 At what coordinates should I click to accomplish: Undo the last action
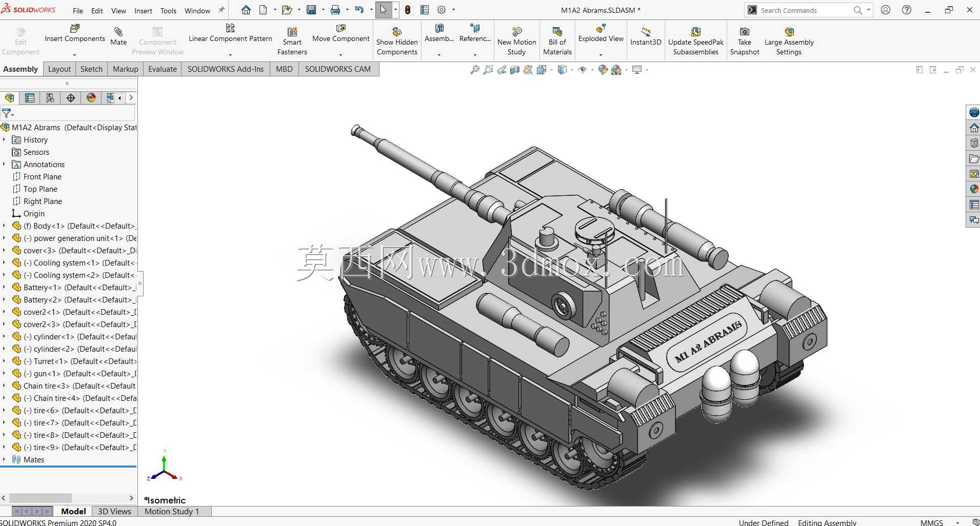tap(359, 10)
